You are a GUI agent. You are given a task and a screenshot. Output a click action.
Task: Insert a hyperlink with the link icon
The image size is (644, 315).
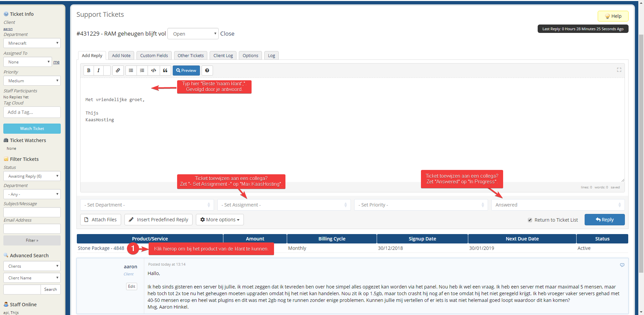click(x=118, y=71)
